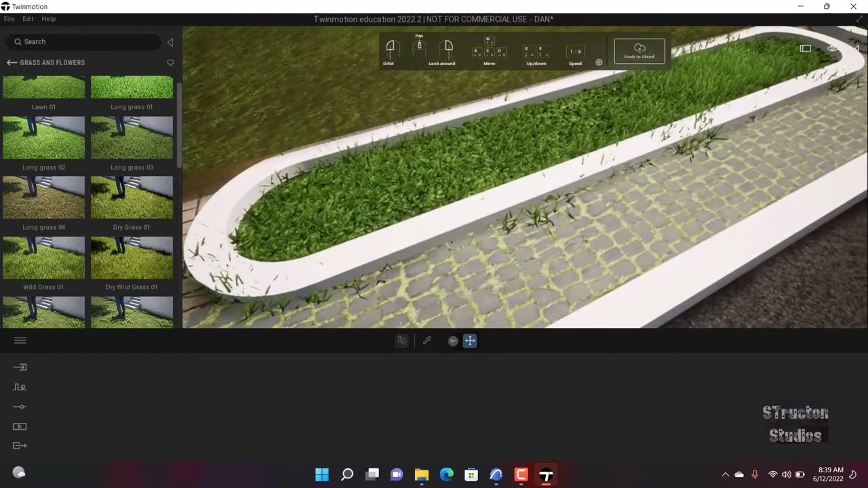Click the library panel scrollbar
The image size is (868, 488).
point(179,125)
